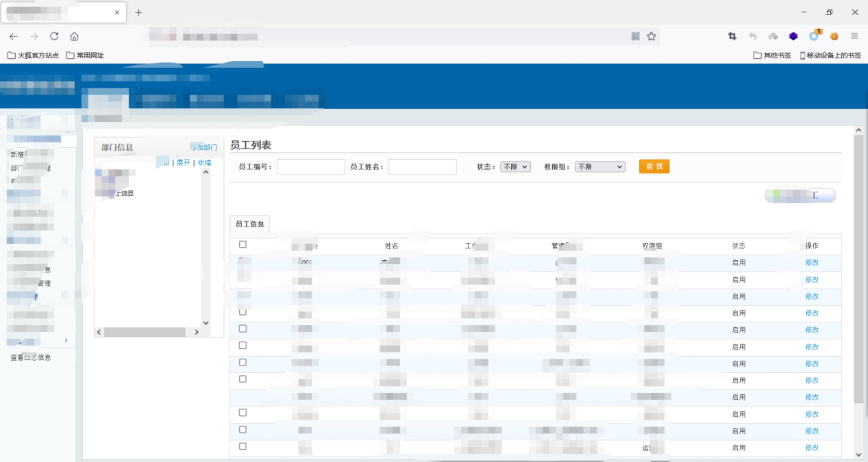Open the 权限组 dropdown
The height and width of the screenshot is (462, 868).
pos(599,167)
